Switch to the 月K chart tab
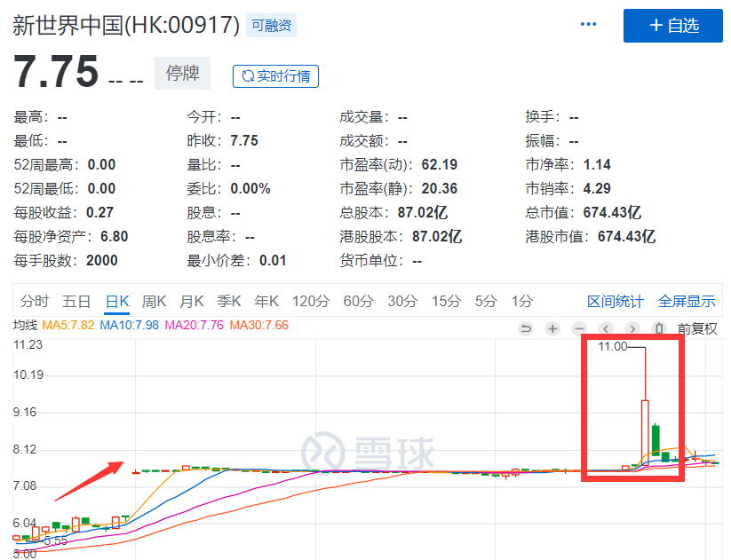The width and height of the screenshot is (731, 560). [192, 302]
